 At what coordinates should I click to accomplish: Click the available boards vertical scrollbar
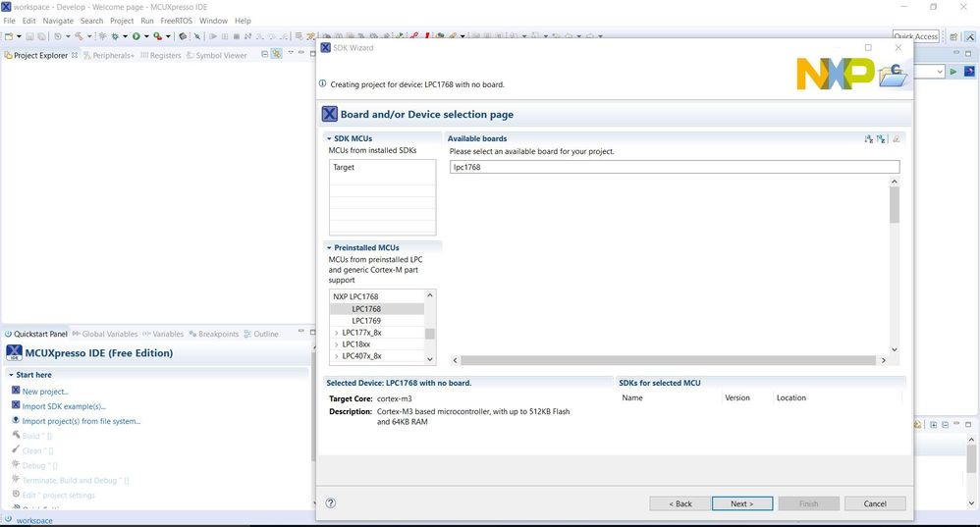click(x=895, y=205)
